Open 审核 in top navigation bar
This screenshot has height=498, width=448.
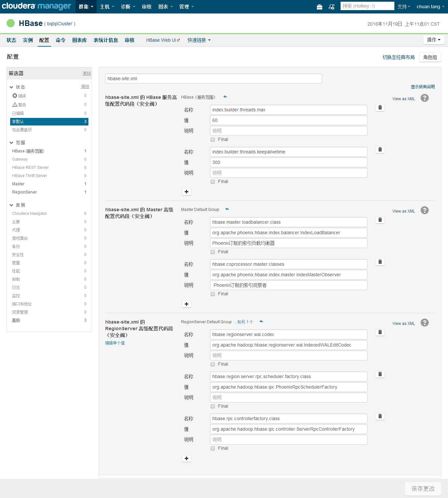pyautogui.click(x=147, y=7)
